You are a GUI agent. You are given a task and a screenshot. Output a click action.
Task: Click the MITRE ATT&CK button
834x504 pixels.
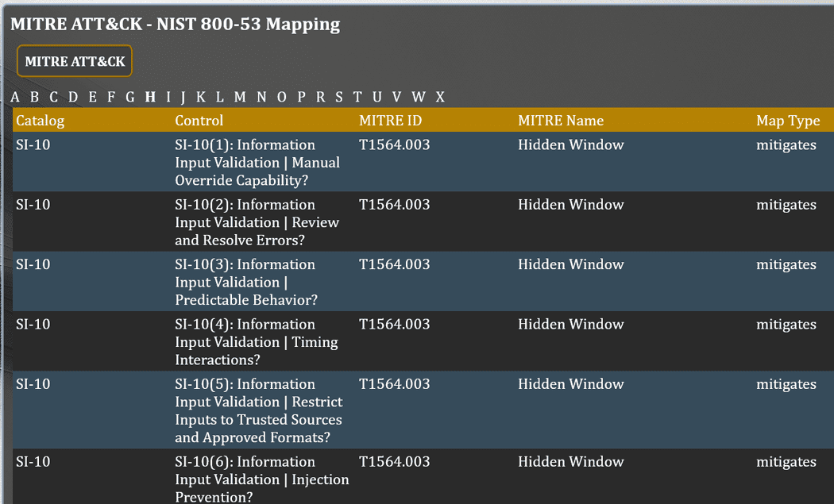(x=75, y=61)
